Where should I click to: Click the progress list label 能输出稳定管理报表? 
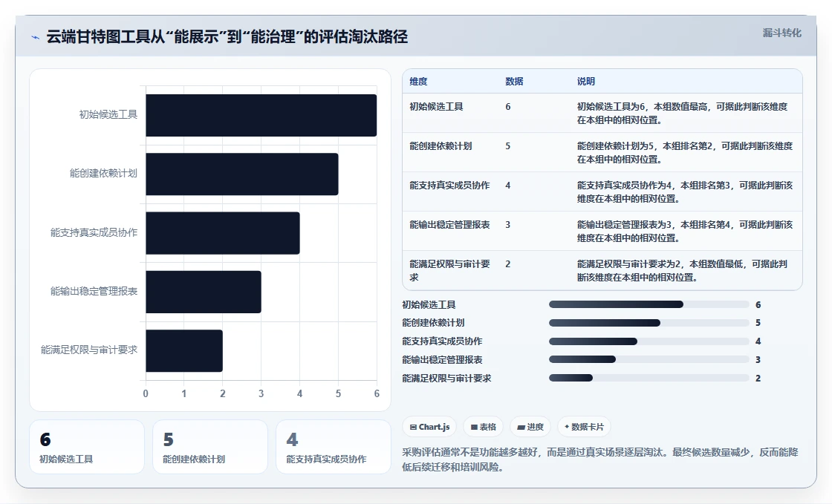(442, 360)
